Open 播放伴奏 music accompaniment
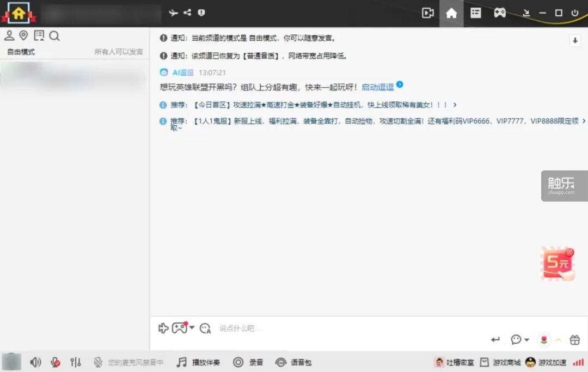This screenshot has height=372, width=588. pos(199,362)
